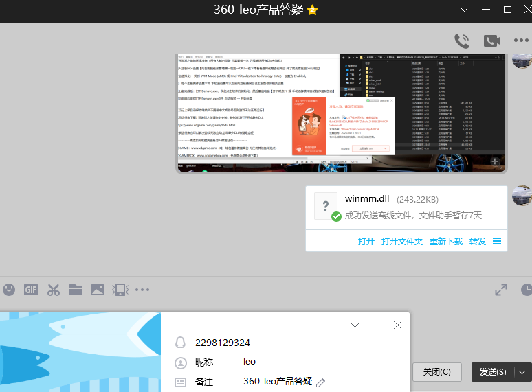532x392 pixels.
Task: Start a voice call
Action: 462,41
